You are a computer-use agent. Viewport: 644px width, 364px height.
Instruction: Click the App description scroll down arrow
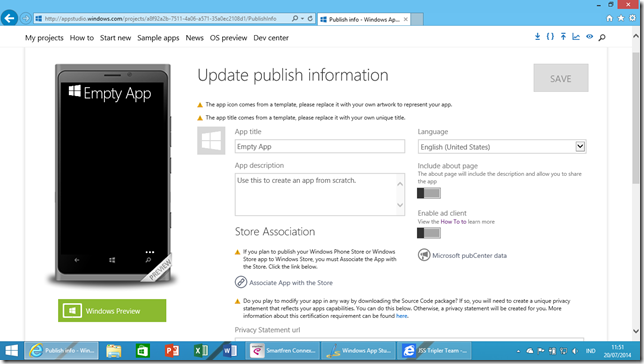[x=400, y=205]
